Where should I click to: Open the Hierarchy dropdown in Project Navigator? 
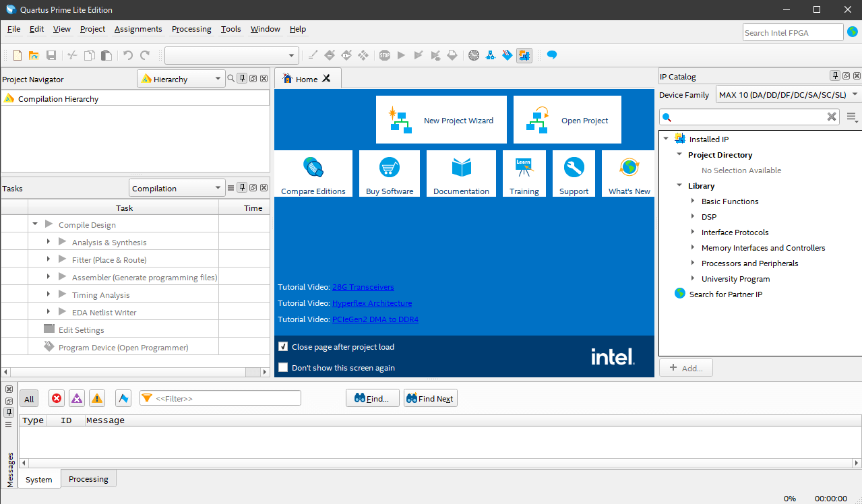click(x=181, y=79)
